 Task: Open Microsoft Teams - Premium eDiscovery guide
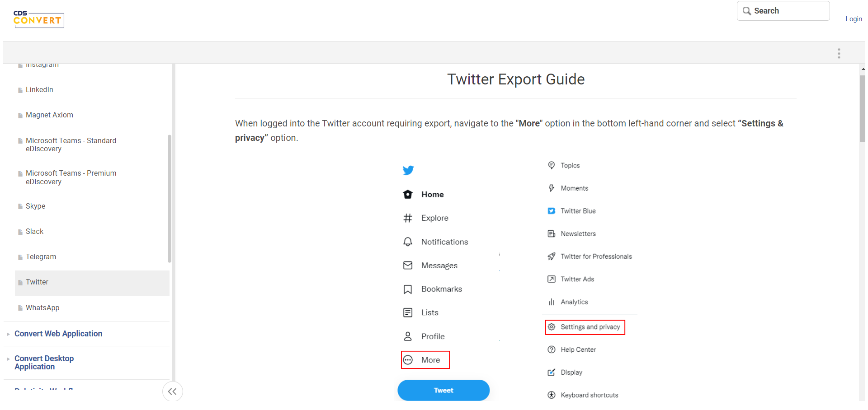pos(71,177)
